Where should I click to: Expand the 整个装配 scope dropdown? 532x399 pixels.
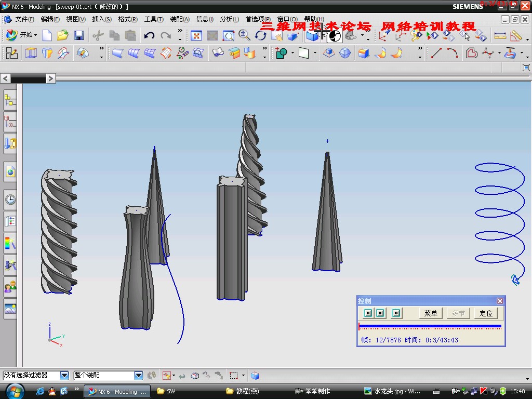[139, 375]
